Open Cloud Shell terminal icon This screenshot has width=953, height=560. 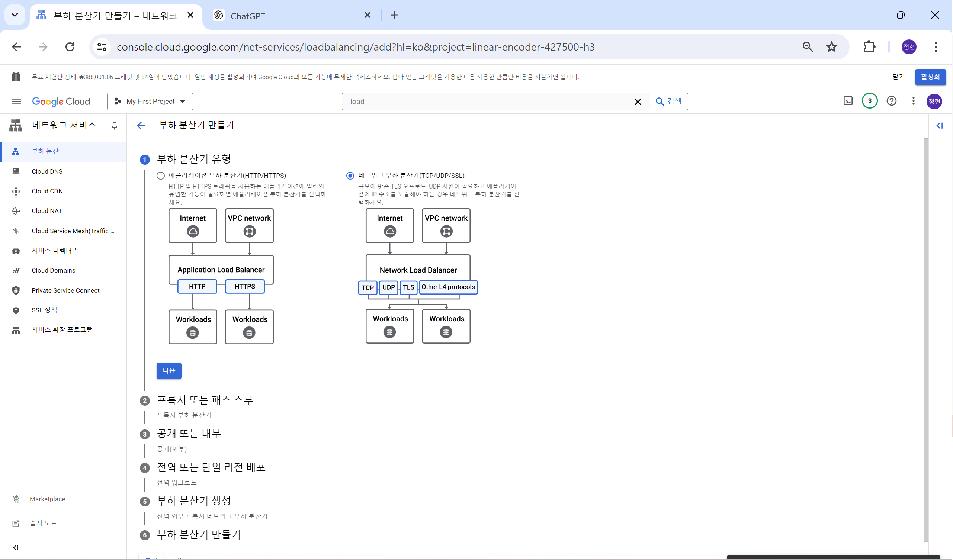pos(848,101)
